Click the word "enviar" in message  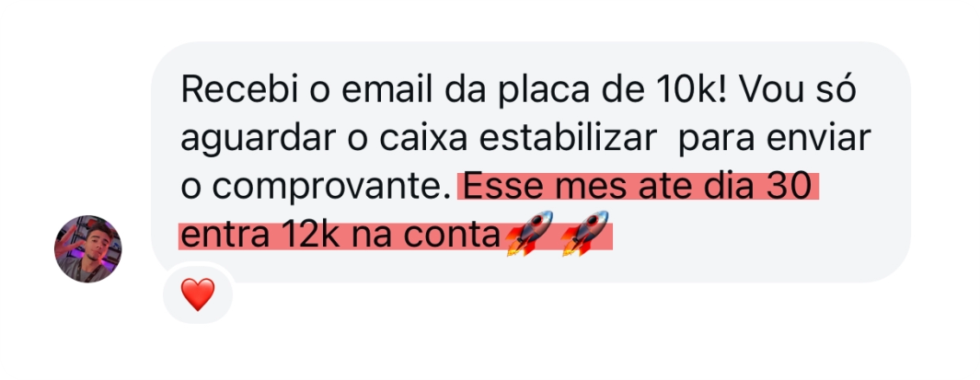click(818, 139)
